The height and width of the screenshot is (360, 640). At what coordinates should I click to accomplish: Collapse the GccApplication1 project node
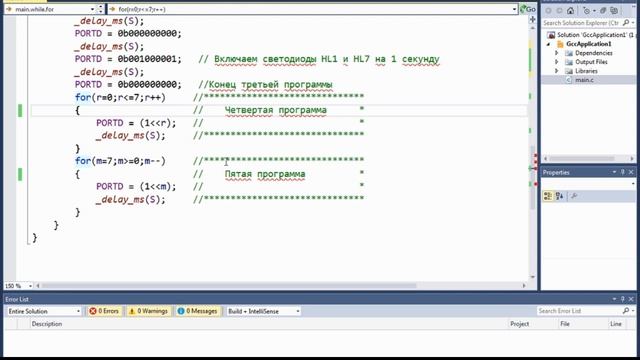[548, 44]
